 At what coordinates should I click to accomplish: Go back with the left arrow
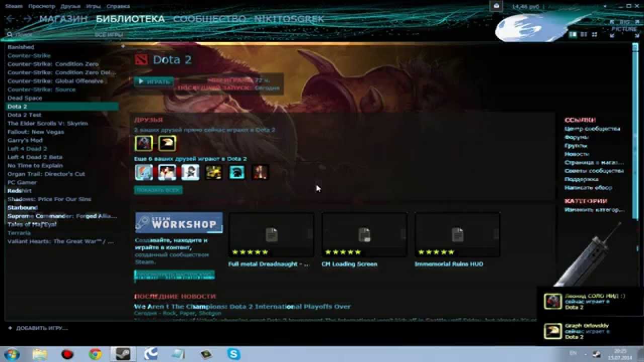10,19
